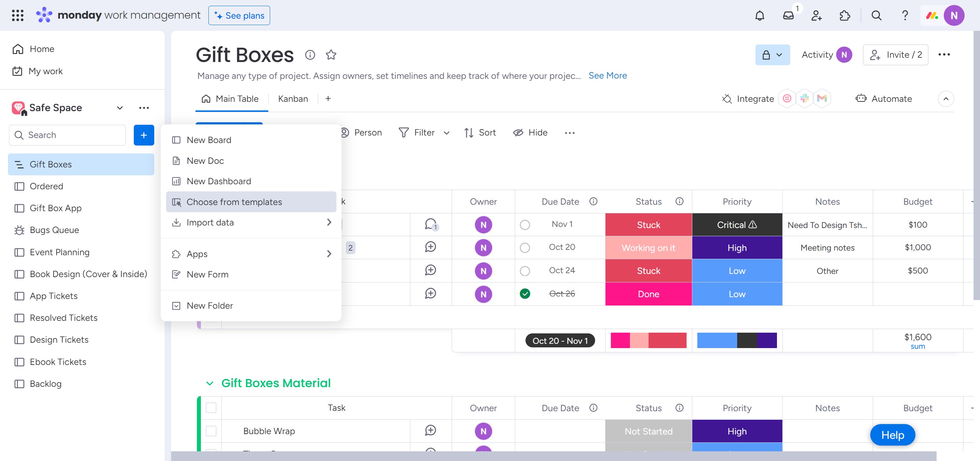
Task: Expand the Safe Space workspace dropdown
Action: point(119,108)
